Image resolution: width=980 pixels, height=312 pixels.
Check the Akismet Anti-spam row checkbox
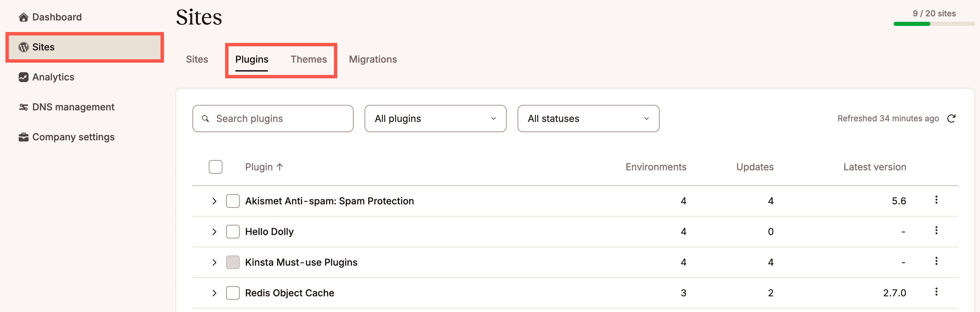(233, 201)
